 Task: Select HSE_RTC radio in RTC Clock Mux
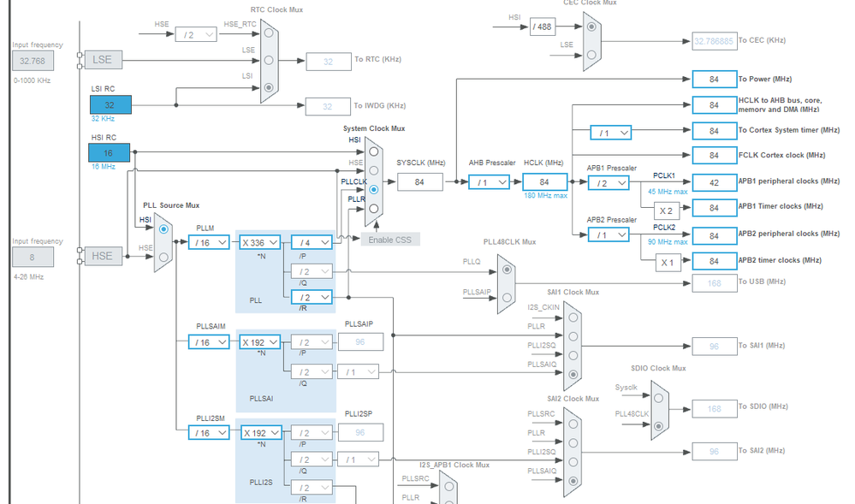[x=269, y=33]
